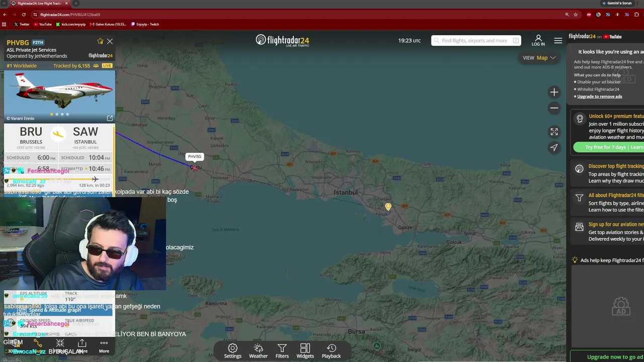Expand Speed & Altitude graph section

[59, 310]
